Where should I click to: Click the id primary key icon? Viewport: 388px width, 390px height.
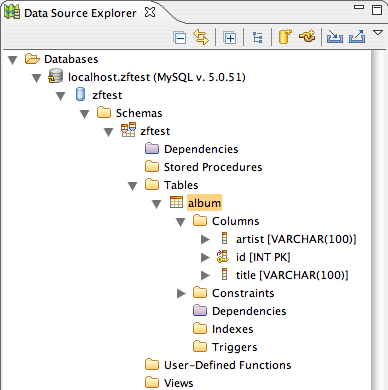223,256
